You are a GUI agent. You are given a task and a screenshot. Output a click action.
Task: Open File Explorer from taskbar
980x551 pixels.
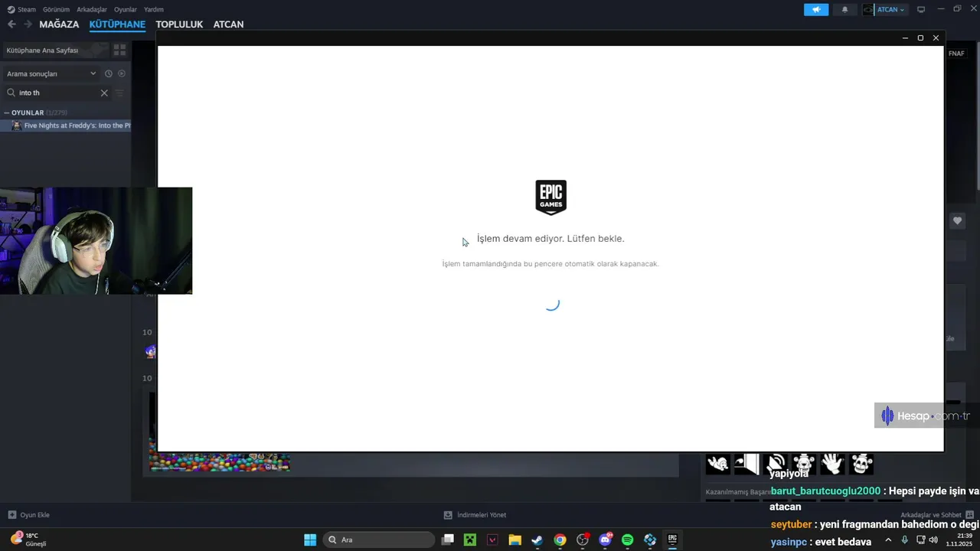514,540
